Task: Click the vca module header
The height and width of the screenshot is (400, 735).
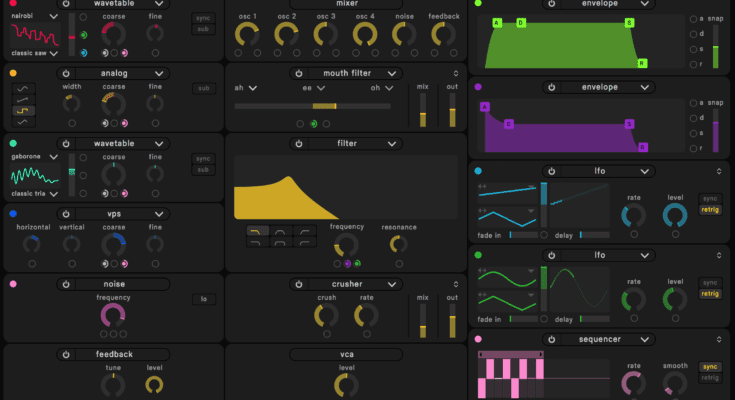Action: click(x=346, y=354)
